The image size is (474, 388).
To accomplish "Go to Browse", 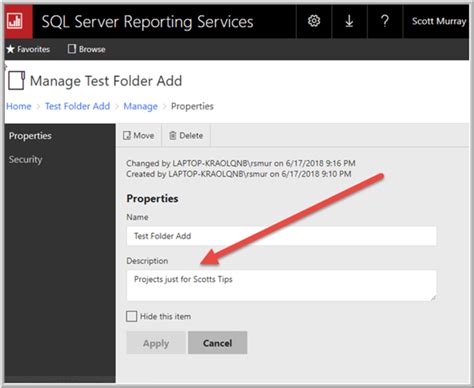I will 87,49.
